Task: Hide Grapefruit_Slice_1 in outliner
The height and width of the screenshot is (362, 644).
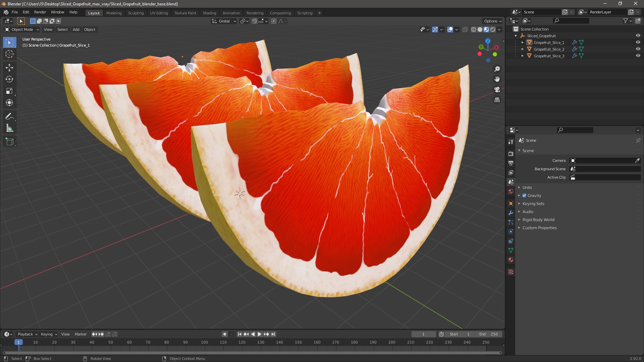Action: coord(638,43)
